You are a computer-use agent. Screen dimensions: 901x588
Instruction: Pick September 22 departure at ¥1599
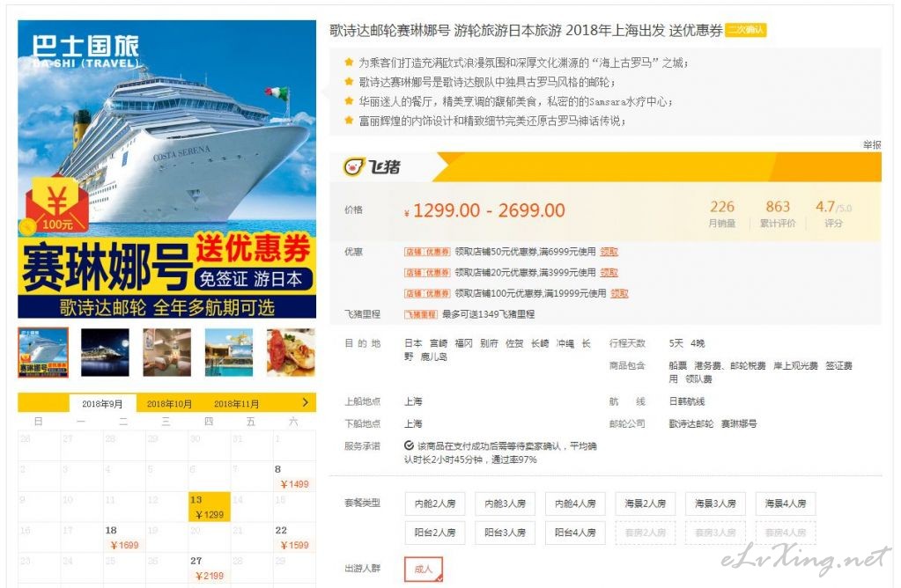point(294,538)
